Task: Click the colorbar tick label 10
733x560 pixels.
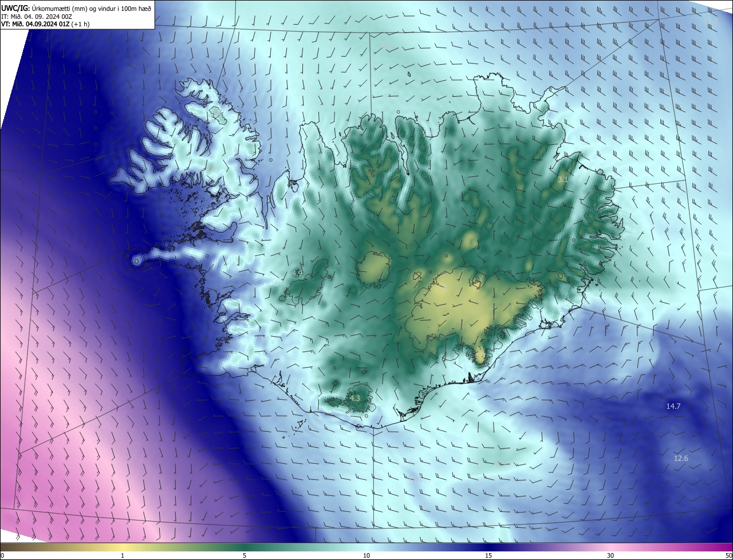Action: click(x=366, y=555)
